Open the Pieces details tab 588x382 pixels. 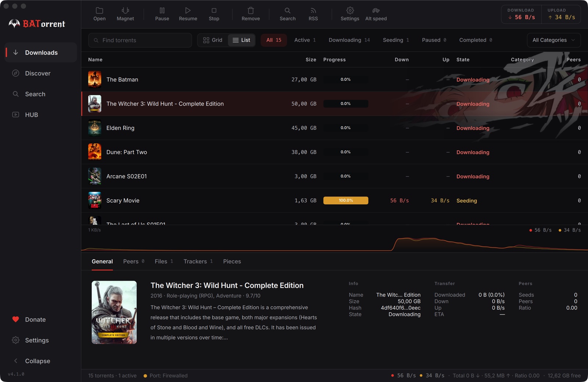pyautogui.click(x=232, y=262)
